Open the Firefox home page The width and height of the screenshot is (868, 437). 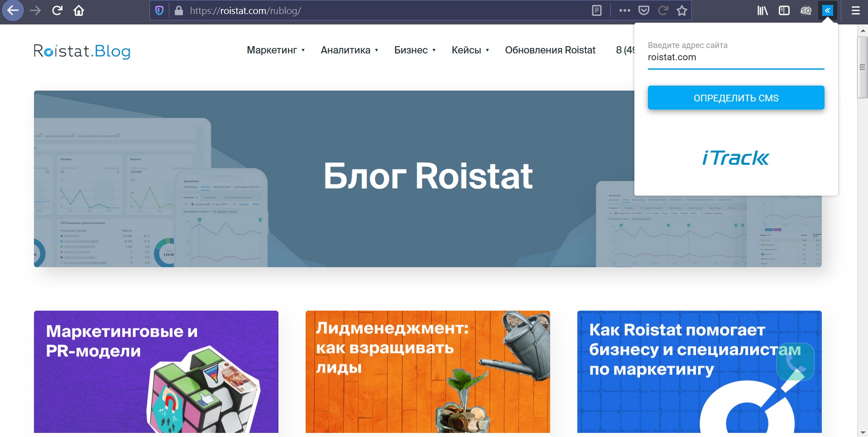click(x=79, y=10)
